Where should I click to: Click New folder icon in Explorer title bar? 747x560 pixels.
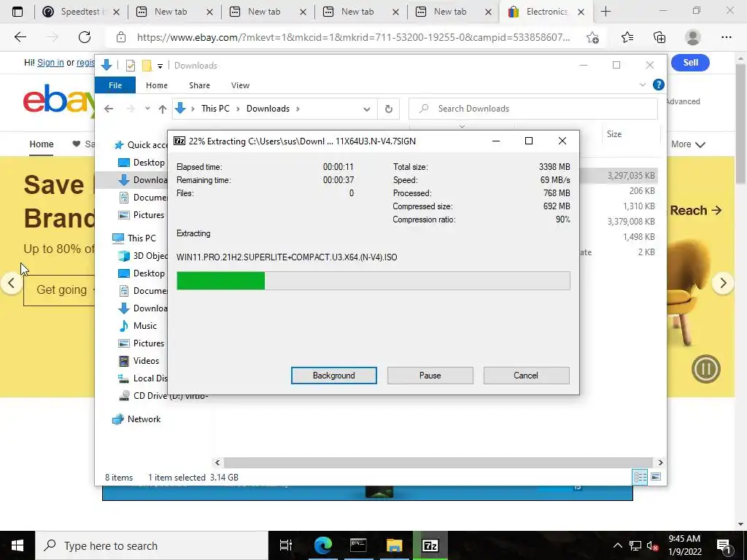coord(147,66)
